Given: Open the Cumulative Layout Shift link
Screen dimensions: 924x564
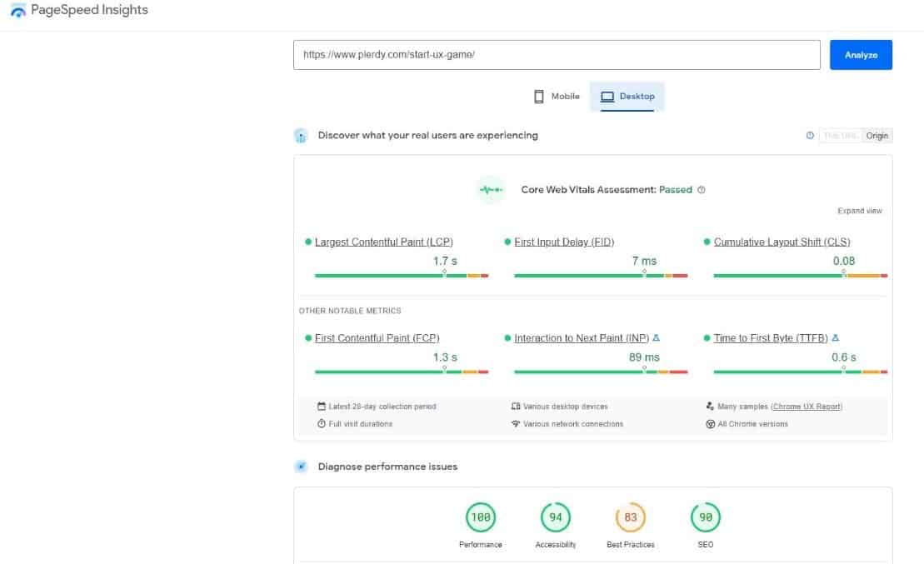Looking at the screenshot, I should click(x=781, y=242).
